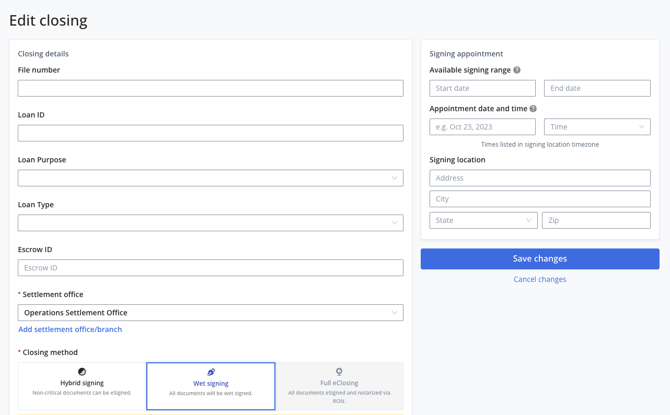
Task: Focus the File number input field
Action: 210,88
